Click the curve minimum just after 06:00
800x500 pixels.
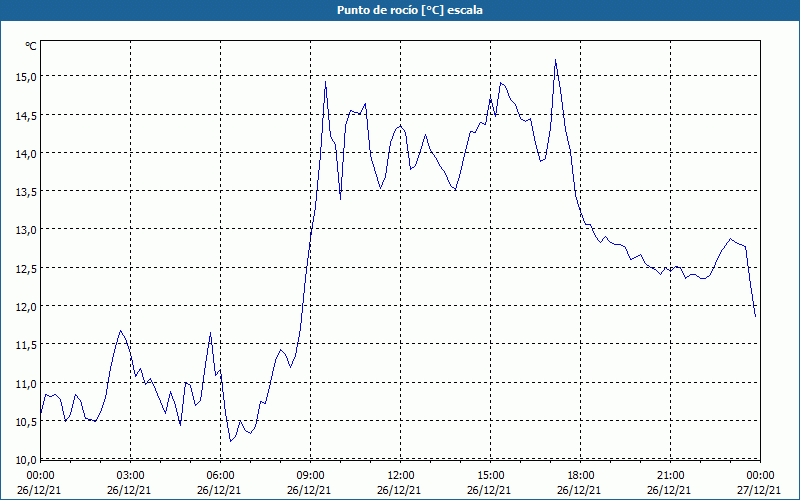(x=231, y=441)
